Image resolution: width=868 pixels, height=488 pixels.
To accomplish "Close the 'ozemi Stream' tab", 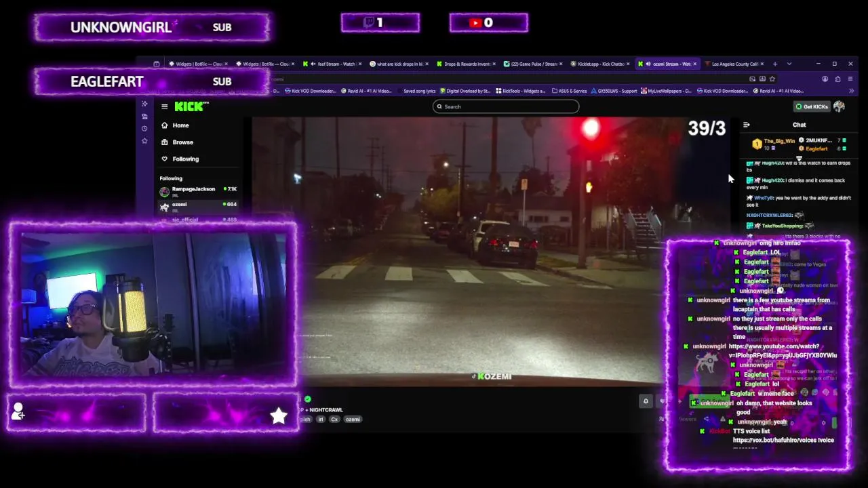I will click(694, 64).
